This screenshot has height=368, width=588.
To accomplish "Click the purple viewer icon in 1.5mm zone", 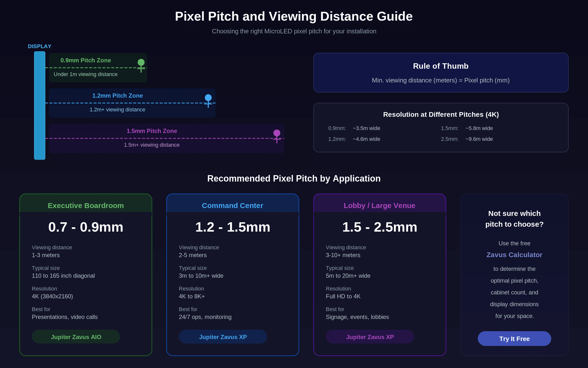I will pos(277,136).
